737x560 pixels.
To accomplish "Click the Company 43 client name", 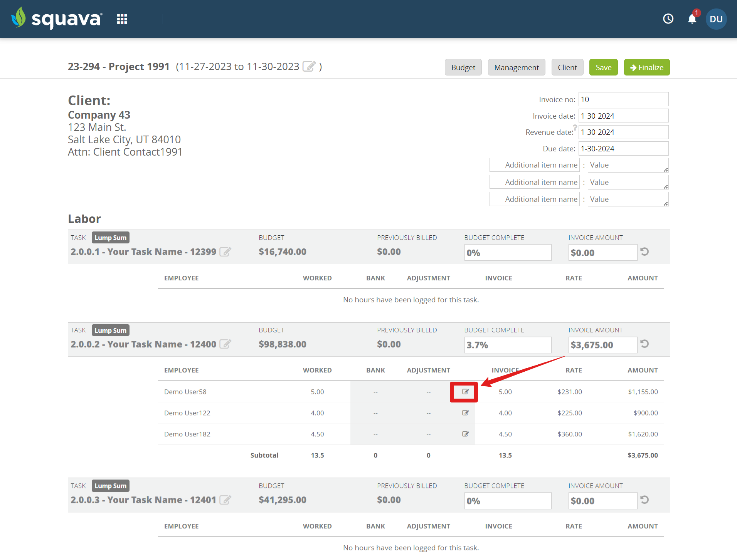I will tap(99, 115).
